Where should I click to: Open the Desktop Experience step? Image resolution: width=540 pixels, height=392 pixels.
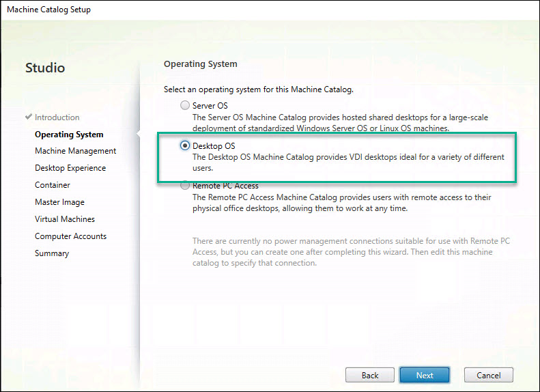[70, 168]
